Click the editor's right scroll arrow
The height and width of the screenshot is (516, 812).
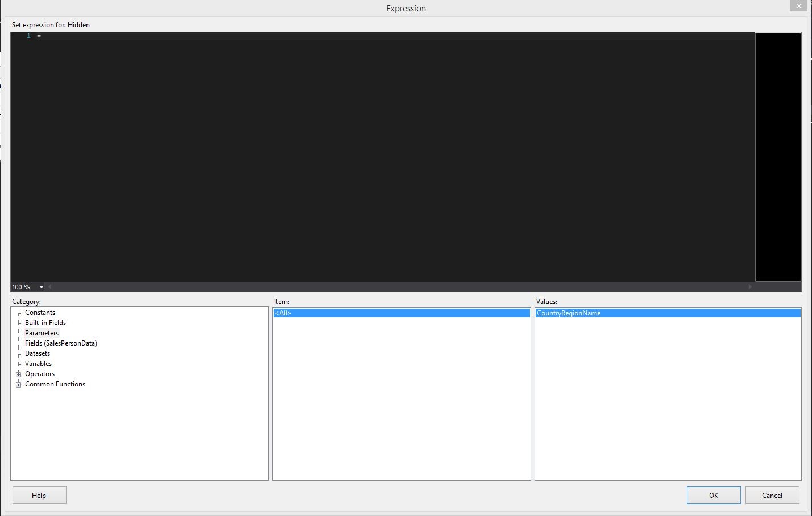point(750,287)
